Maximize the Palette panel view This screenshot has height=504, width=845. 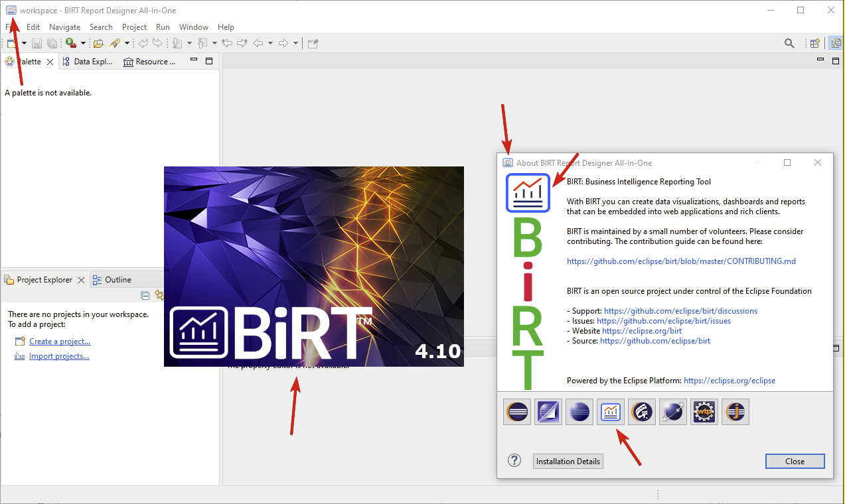[x=209, y=61]
